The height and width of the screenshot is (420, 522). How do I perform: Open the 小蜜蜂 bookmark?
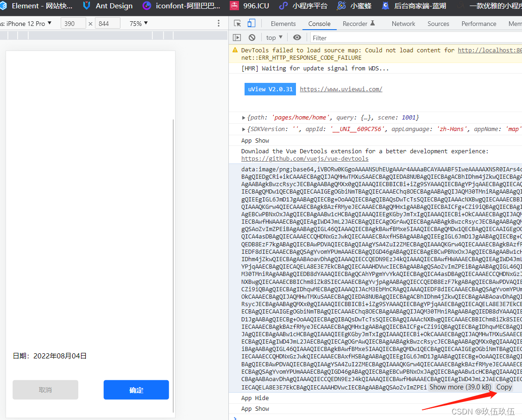354,6
